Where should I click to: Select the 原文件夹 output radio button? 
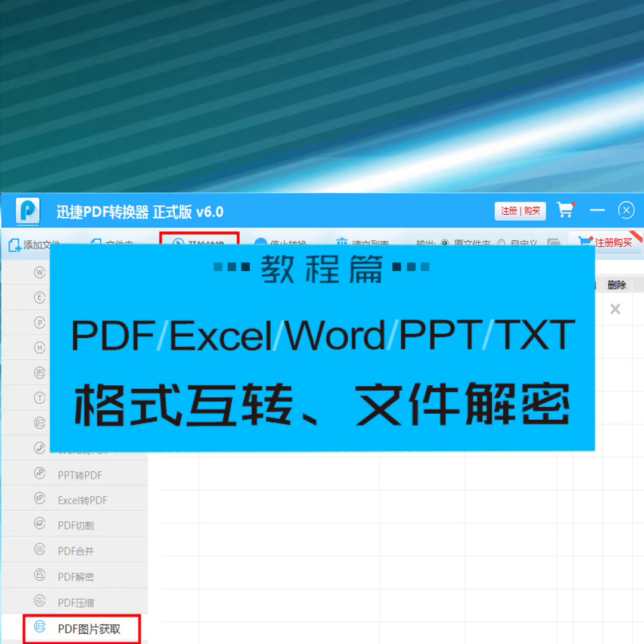pyautogui.click(x=445, y=243)
